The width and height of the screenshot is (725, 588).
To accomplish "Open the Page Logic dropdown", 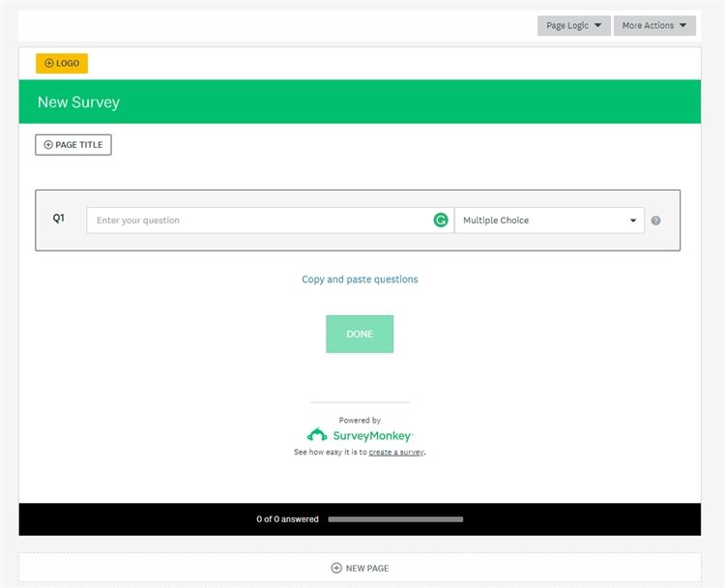I will click(573, 26).
